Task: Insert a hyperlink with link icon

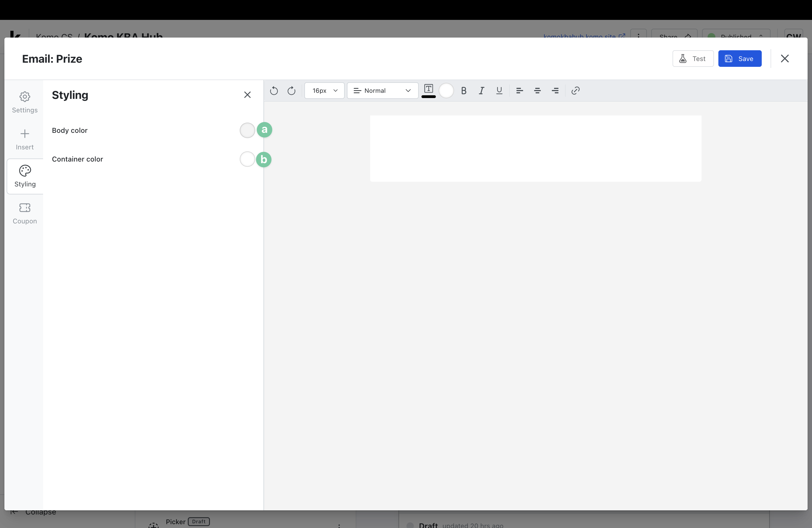Action: (575, 91)
